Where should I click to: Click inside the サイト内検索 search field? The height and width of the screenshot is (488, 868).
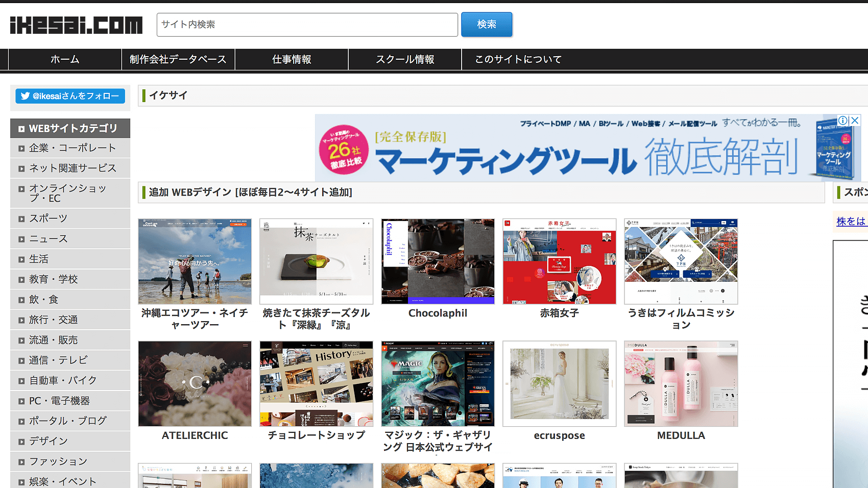point(307,25)
